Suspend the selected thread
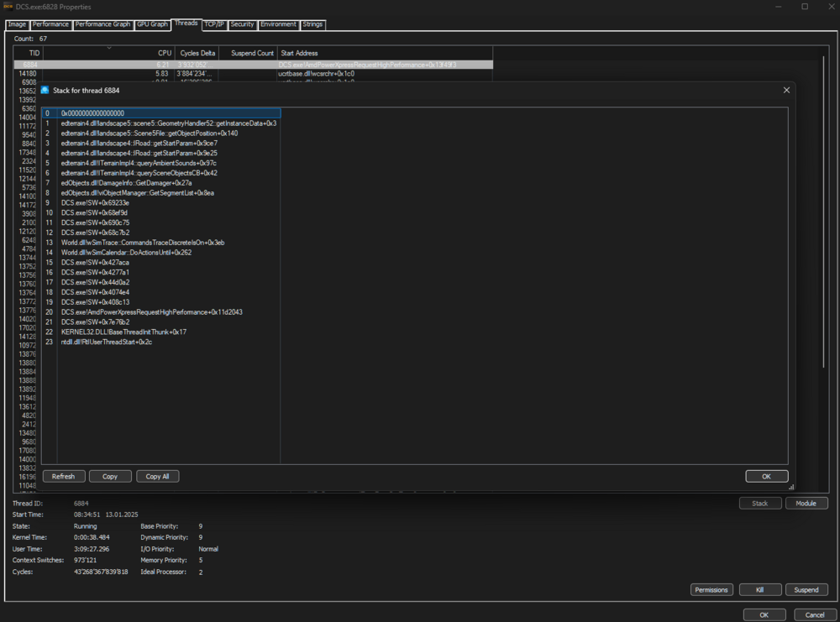This screenshot has height=622, width=840. 806,589
